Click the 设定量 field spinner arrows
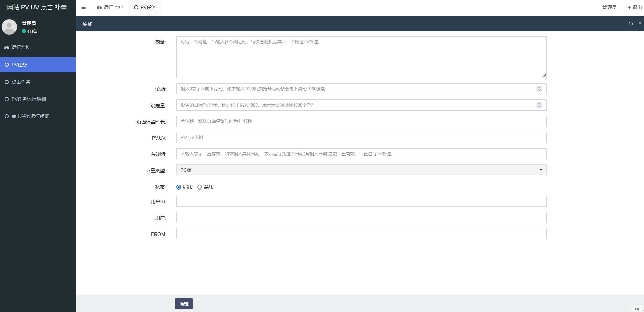644x312 pixels. [x=539, y=105]
